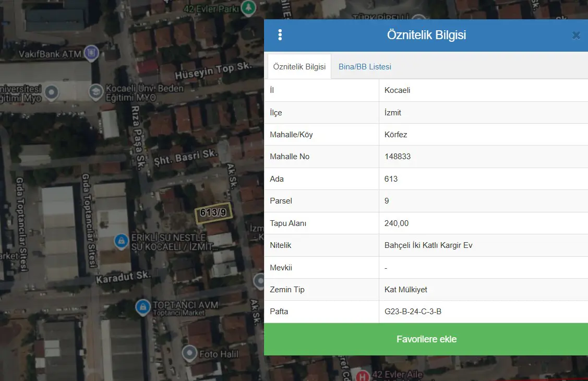Click the Karadut Sk. street label
Image resolution: width=588 pixels, height=381 pixels.
[123, 277]
